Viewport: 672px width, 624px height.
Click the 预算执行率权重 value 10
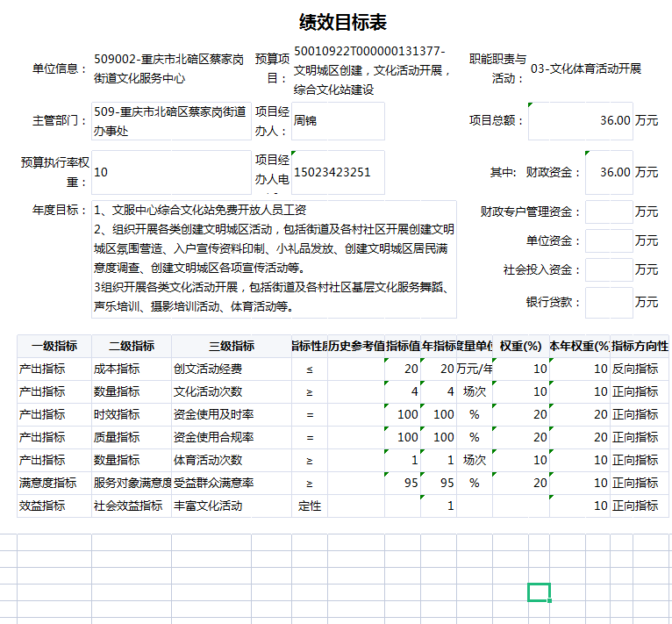[171, 172]
